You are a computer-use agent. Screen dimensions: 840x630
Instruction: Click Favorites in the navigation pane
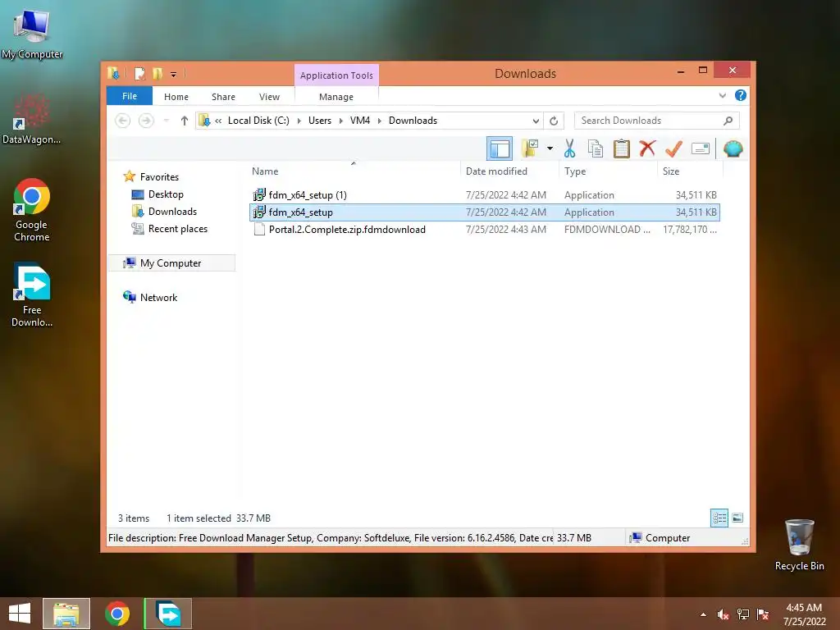pyautogui.click(x=159, y=177)
